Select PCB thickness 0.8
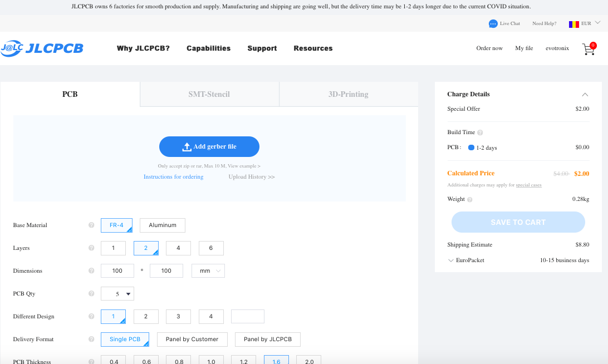608x364 pixels. pos(179,360)
